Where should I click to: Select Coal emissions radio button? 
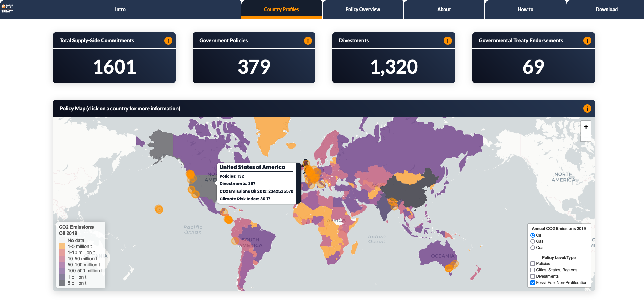click(x=533, y=248)
